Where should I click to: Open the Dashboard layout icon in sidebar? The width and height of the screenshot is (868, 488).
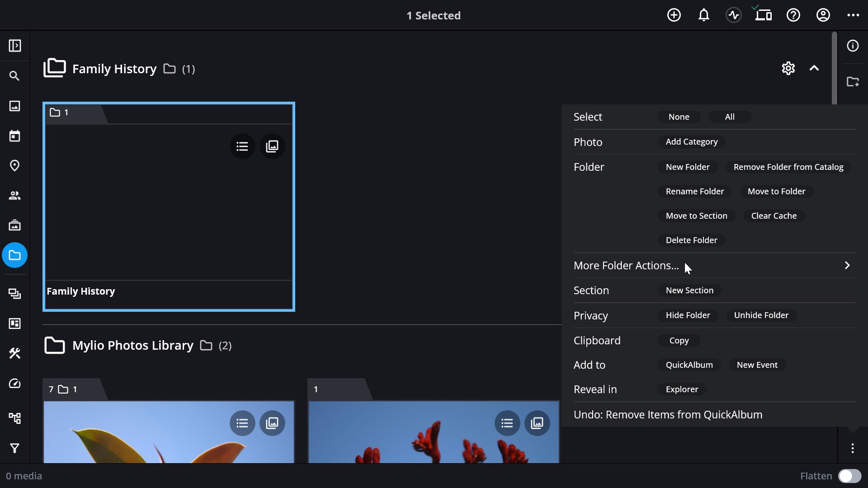click(x=15, y=324)
